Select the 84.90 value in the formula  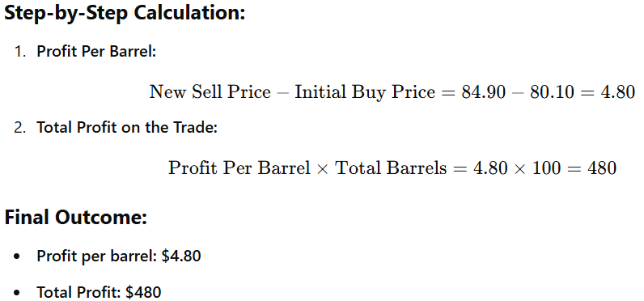point(484,92)
